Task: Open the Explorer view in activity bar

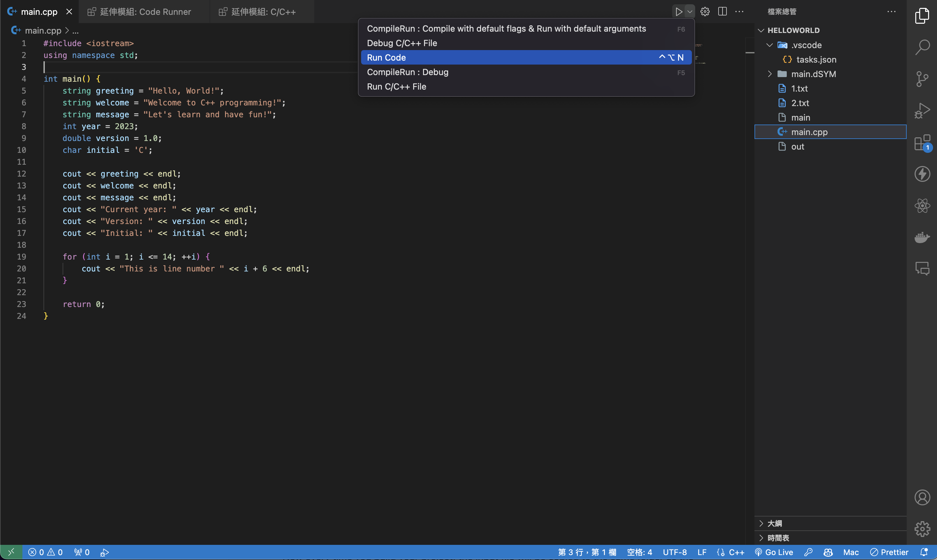Action: click(922, 16)
